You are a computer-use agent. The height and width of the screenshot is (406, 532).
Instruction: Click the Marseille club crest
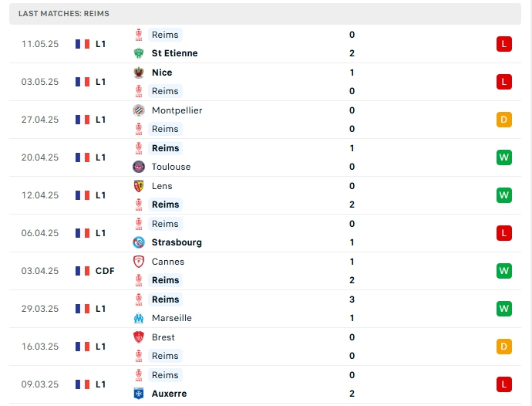click(x=139, y=318)
